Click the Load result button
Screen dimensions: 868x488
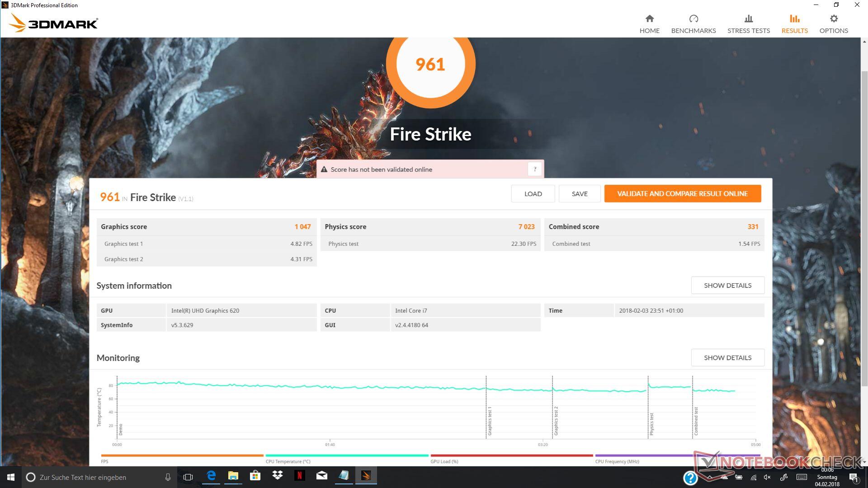533,193
